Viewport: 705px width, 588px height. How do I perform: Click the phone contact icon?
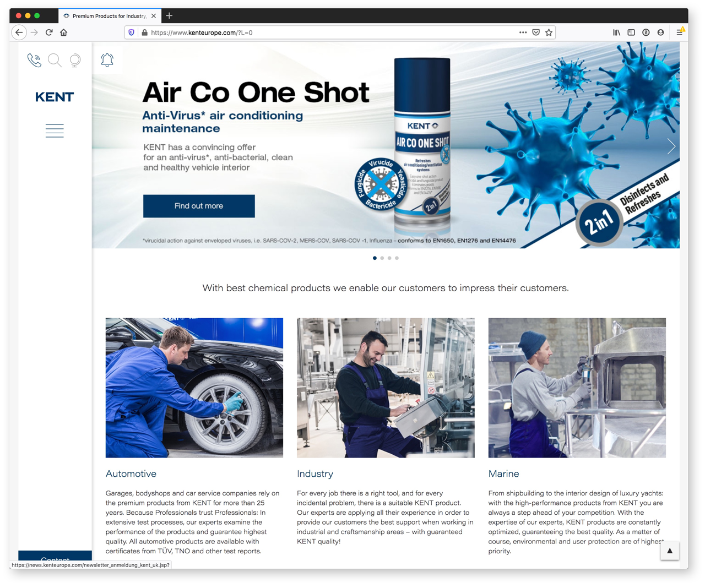34,60
